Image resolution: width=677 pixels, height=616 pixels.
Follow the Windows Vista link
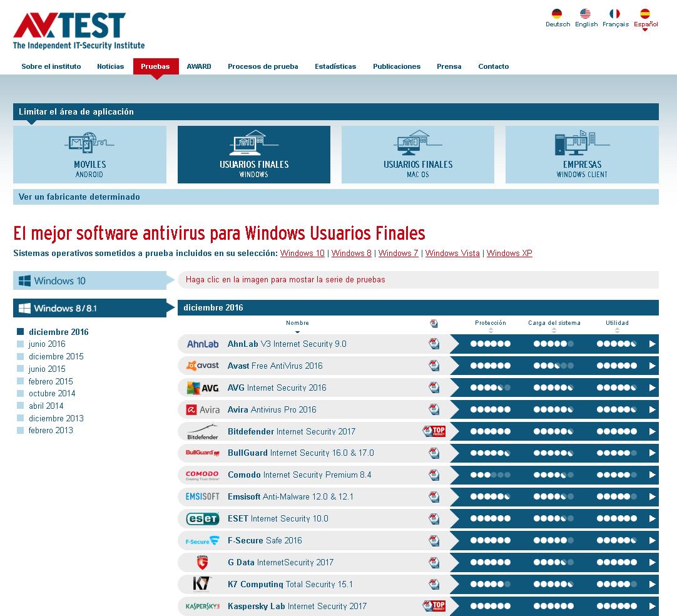[x=452, y=253]
